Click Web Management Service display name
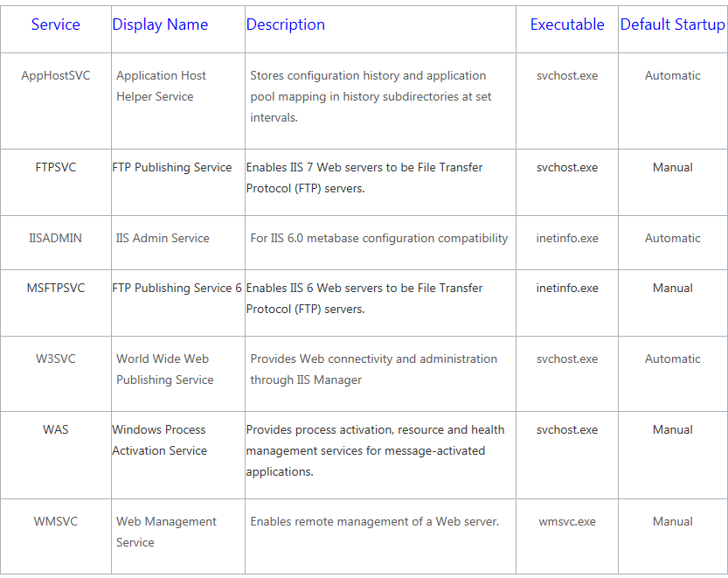 166,532
